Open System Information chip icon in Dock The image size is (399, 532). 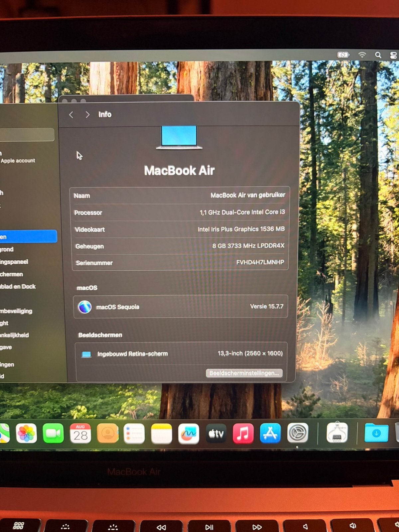tap(337, 432)
